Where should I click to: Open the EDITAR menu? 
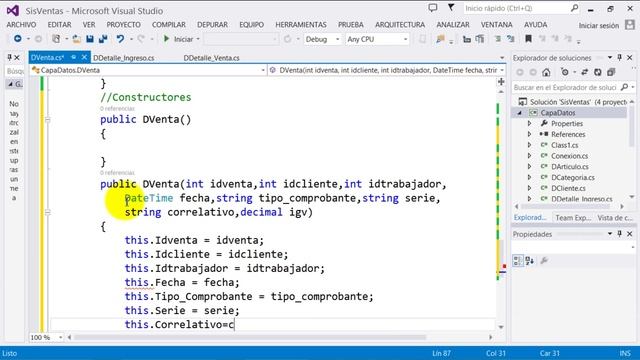59,25
